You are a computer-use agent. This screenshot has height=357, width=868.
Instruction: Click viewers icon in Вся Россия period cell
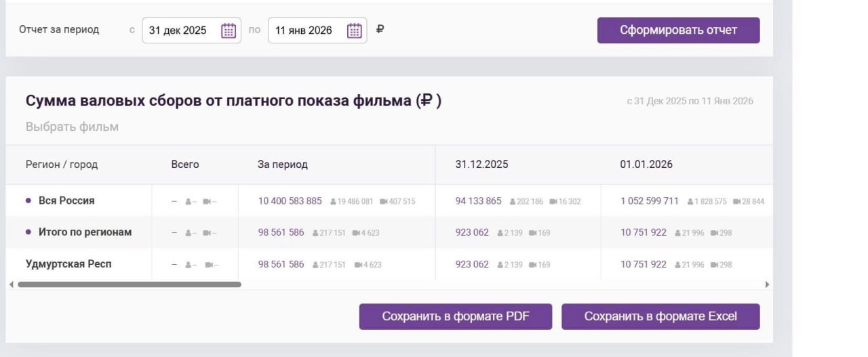coord(333,202)
